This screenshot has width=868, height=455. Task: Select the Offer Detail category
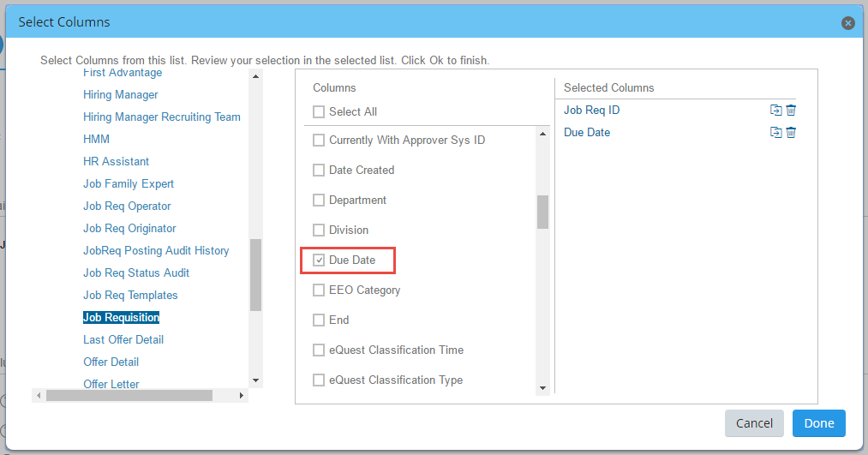click(111, 362)
